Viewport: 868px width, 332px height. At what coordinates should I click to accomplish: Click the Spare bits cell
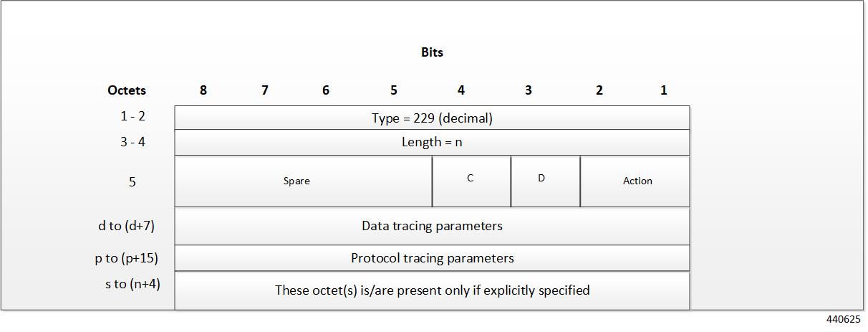click(303, 181)
